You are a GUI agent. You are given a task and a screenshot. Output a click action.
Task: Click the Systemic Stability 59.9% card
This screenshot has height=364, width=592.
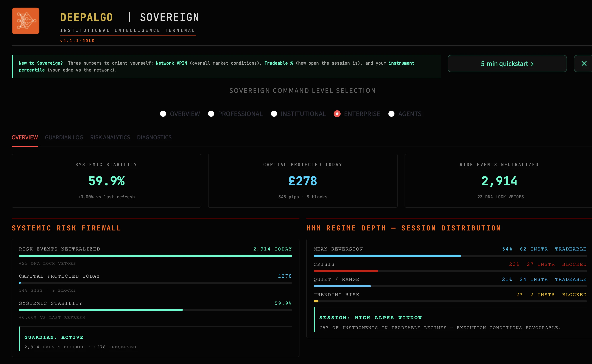(x=106, y=180)
